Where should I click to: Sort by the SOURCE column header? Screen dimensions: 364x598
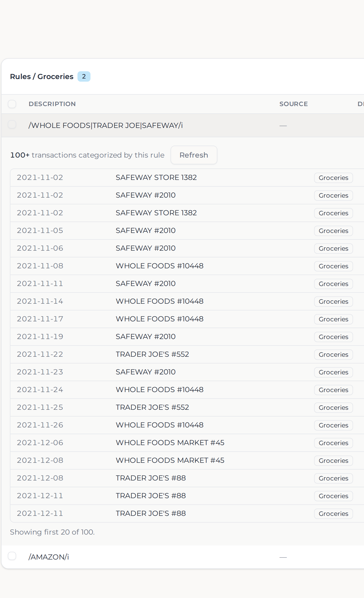[x=294, y=104]
